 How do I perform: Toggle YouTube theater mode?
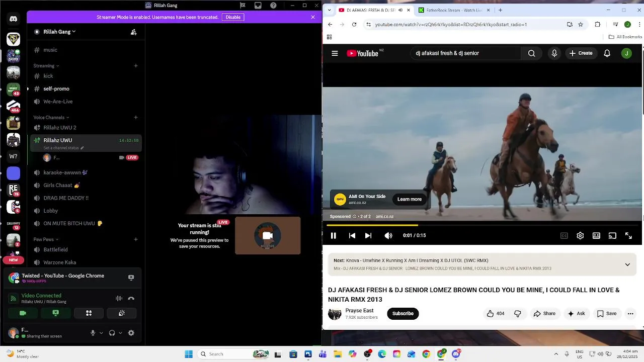[596, 235]
